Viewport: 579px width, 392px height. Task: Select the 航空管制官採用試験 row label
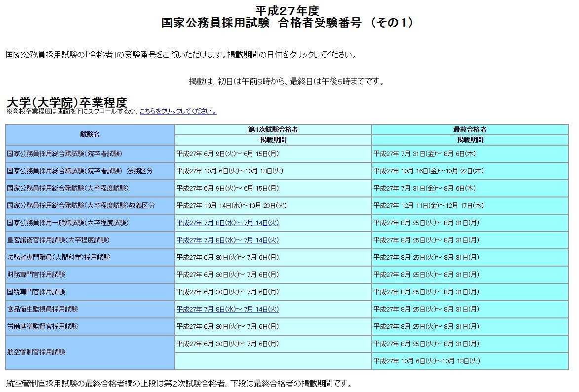pyautogui.click(x=37, y=352)
